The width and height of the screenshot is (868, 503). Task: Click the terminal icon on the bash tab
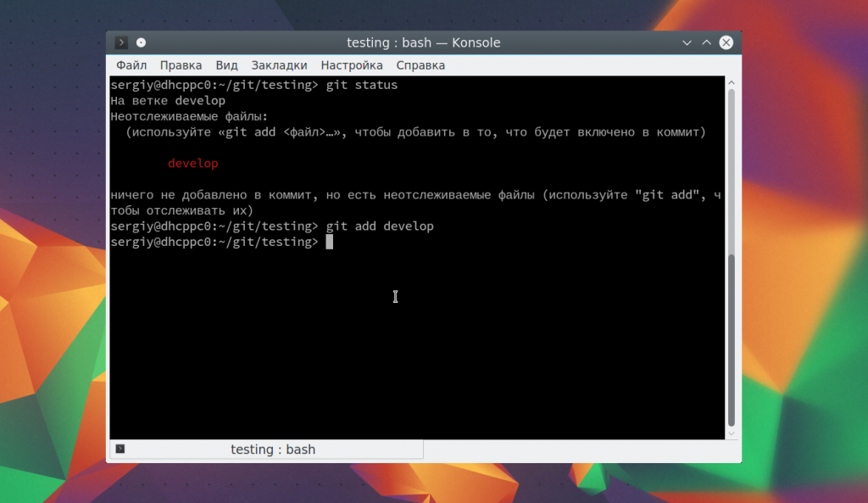pos(120,449)
